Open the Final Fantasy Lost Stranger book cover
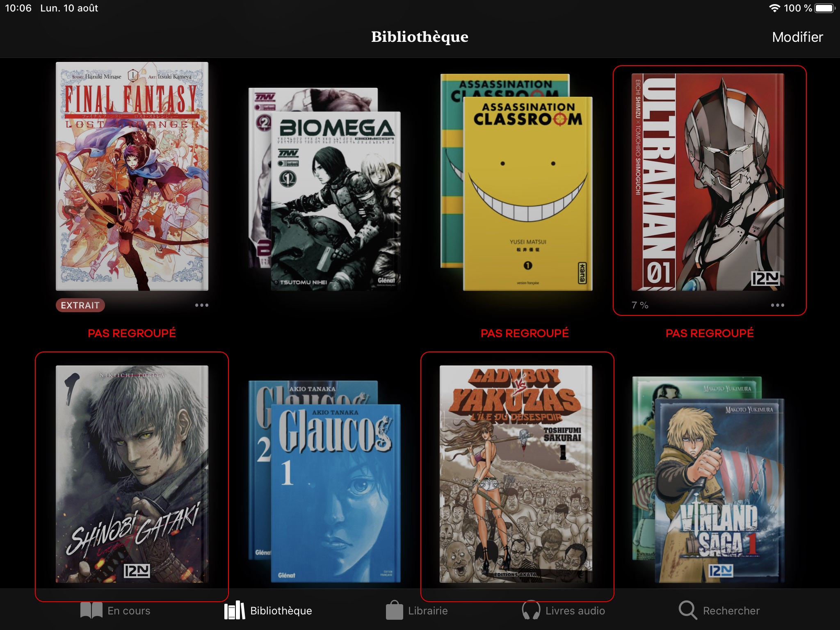Screen dimensions: 840x630 click(132, 176)
